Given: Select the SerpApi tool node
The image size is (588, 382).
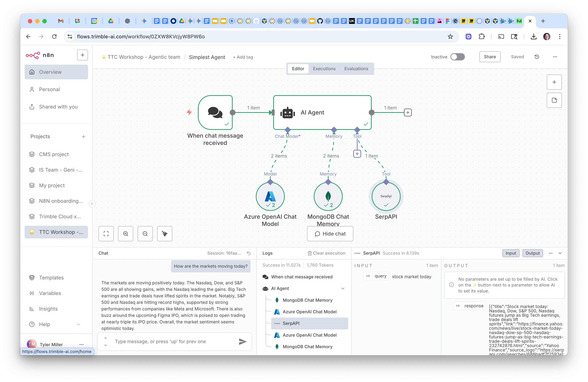Looking at the screenshot, I should pyautogui.click(x=386, y=196).
